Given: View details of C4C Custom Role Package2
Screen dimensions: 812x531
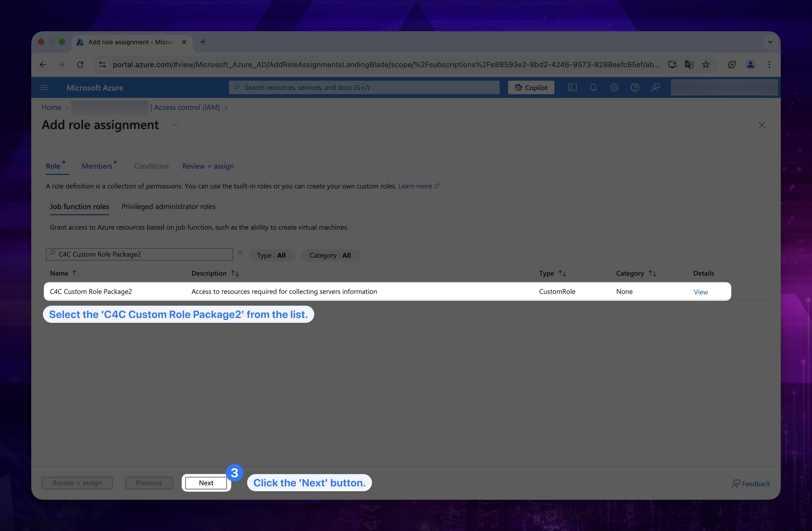Looking at the screenshot, I should [x=701, y=292].
